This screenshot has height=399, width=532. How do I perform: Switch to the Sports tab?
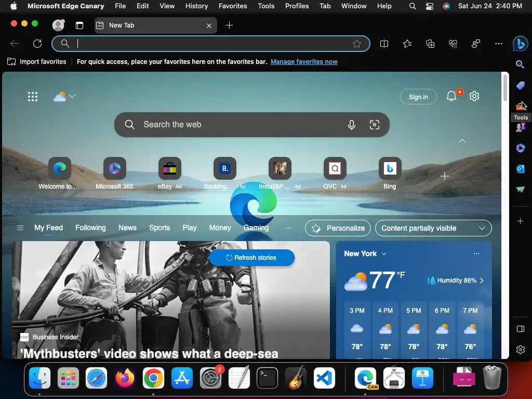(159, 228)
